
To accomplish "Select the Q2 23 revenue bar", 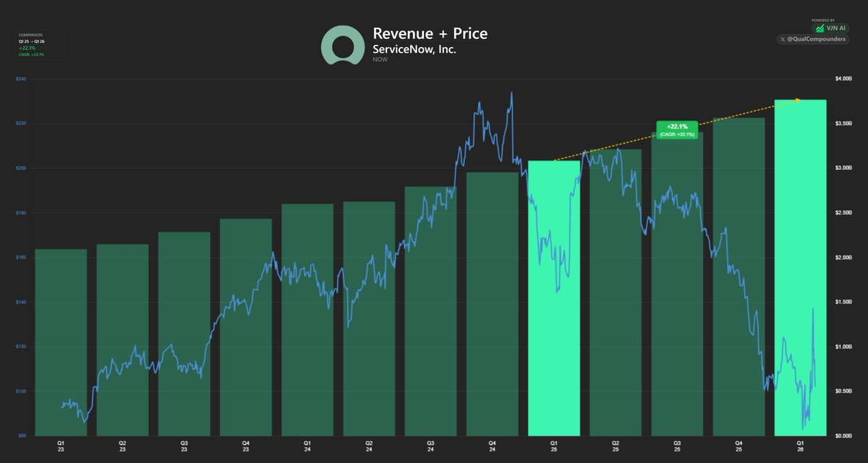I will (122, 340).
